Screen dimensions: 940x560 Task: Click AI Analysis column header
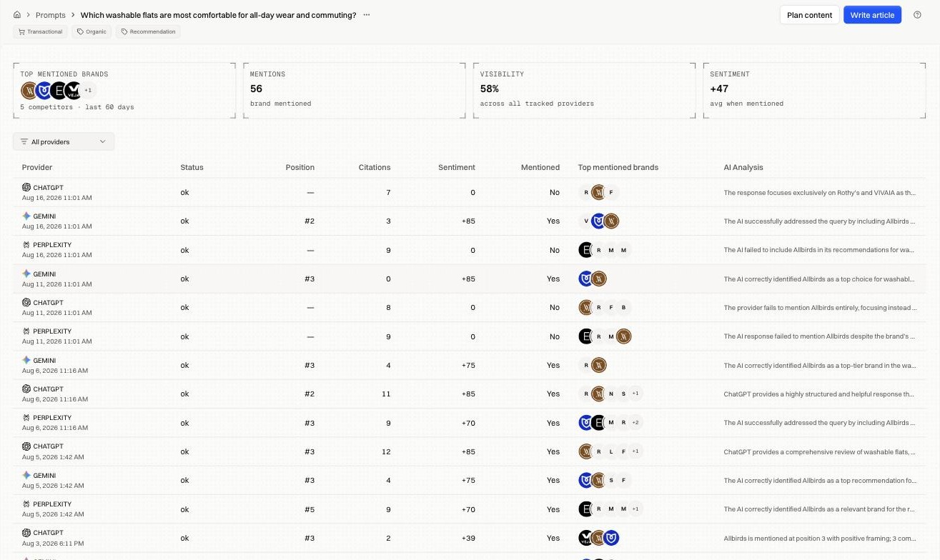point(743,167)
